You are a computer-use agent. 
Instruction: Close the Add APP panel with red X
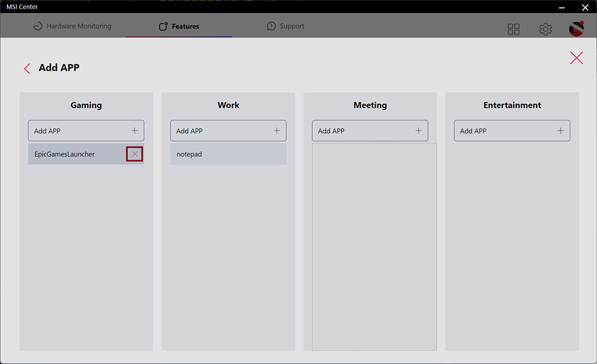click(x=576, y=58)
